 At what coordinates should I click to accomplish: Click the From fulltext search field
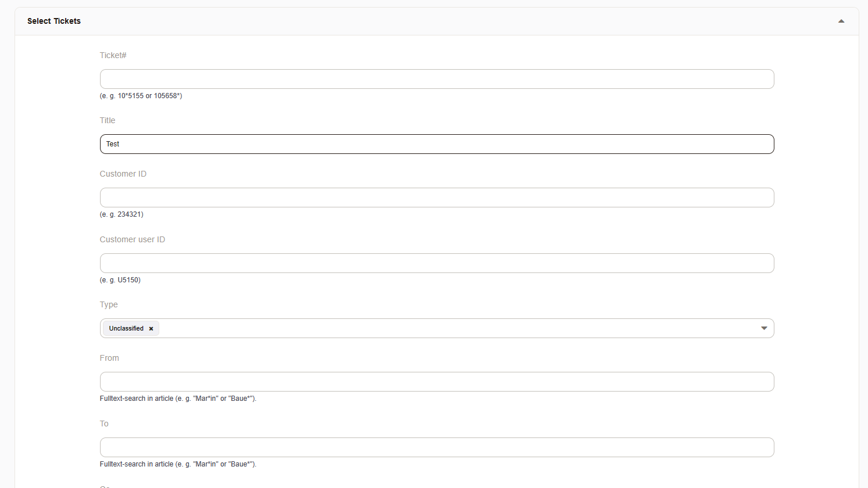pos(437,382)
